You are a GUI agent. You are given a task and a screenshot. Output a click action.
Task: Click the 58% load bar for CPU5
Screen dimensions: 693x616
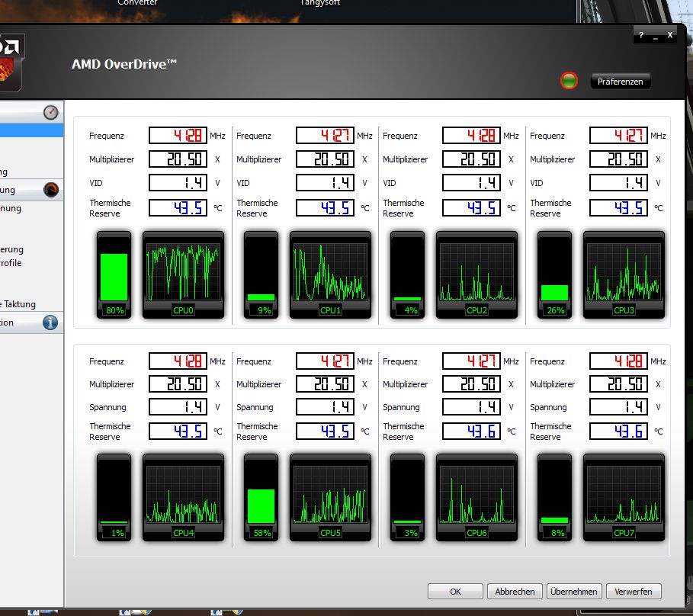[261, 497]
